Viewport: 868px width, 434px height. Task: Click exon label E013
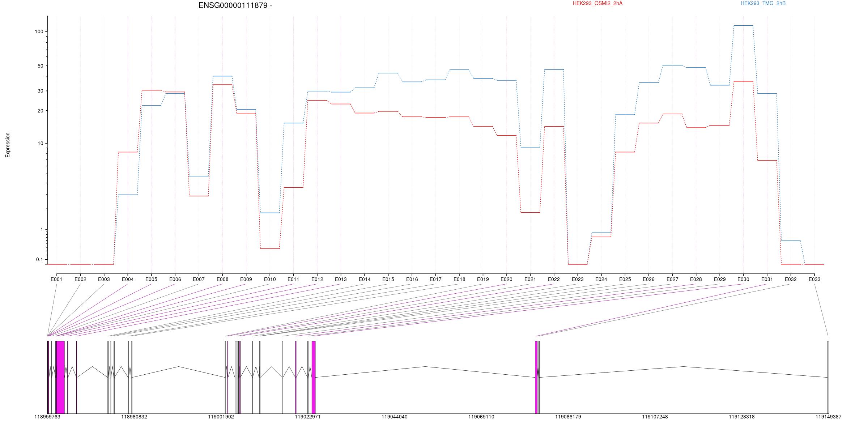[341, 279]
